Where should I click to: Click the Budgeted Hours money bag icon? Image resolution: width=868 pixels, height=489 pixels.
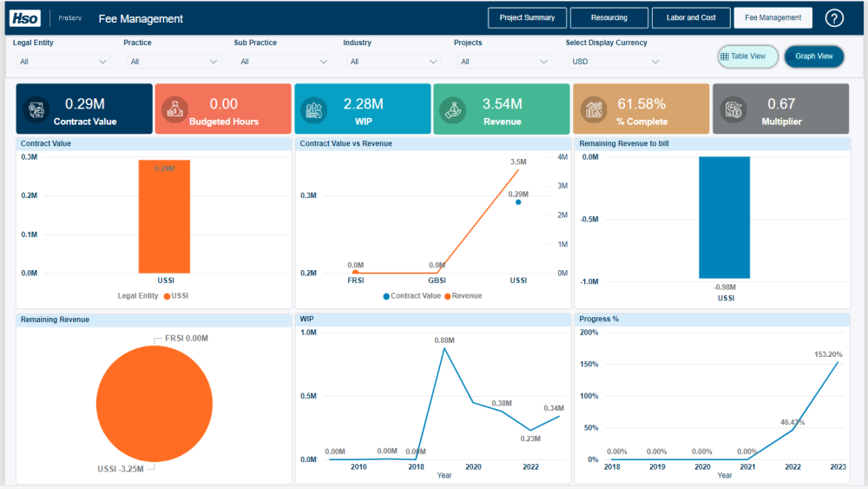point(175,109)
